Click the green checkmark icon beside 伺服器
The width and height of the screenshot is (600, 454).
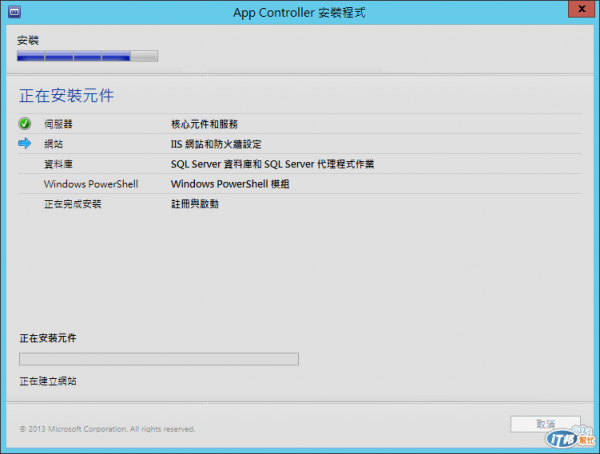pos(24,124)
